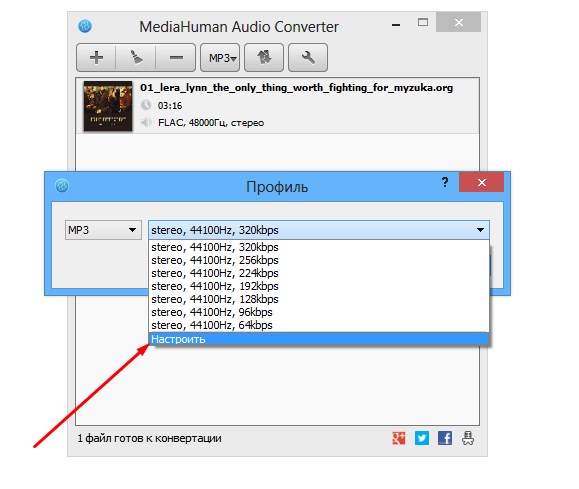Select the Настроить custom option

319,339
